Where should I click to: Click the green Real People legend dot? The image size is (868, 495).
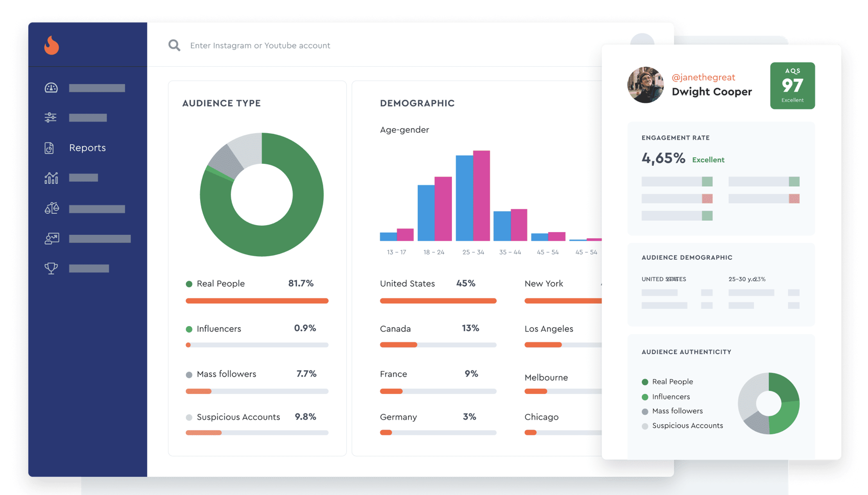189,284
